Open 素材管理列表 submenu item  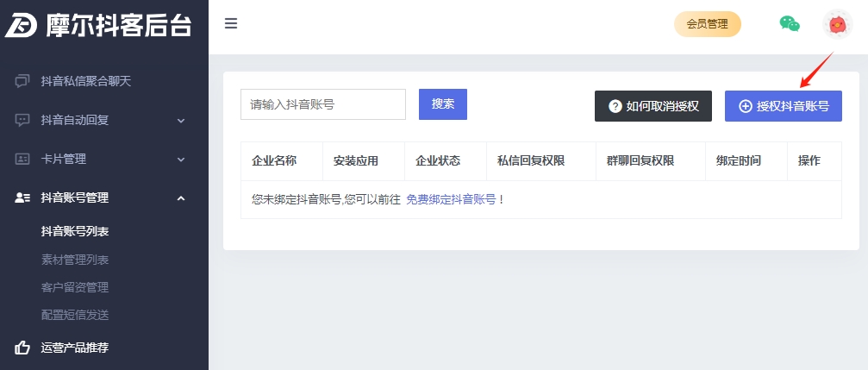(x=75, y=260)
